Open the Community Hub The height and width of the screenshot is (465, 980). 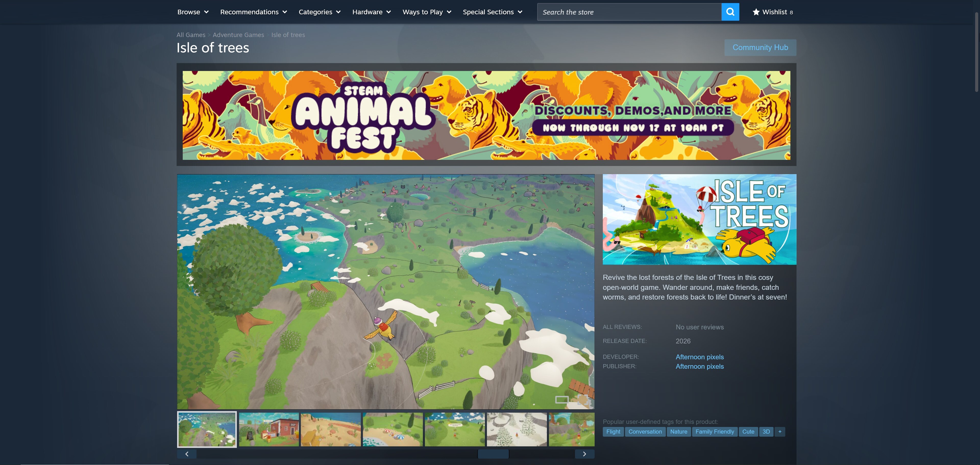(760, 47)
